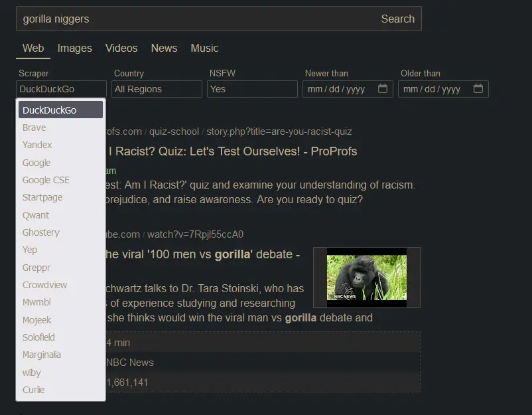This screenshot has width=532, height=415.
Task: Click the 1,661,141 view count
Action: pyautogui.click(x=127, y=382)
